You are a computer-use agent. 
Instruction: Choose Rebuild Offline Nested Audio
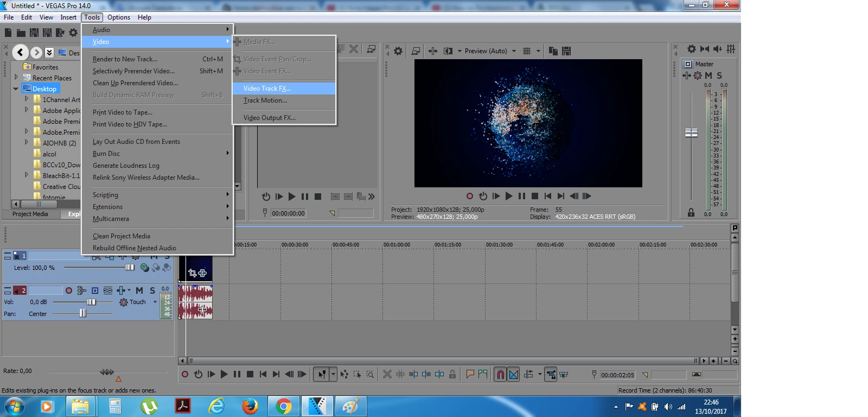(157, 248)
